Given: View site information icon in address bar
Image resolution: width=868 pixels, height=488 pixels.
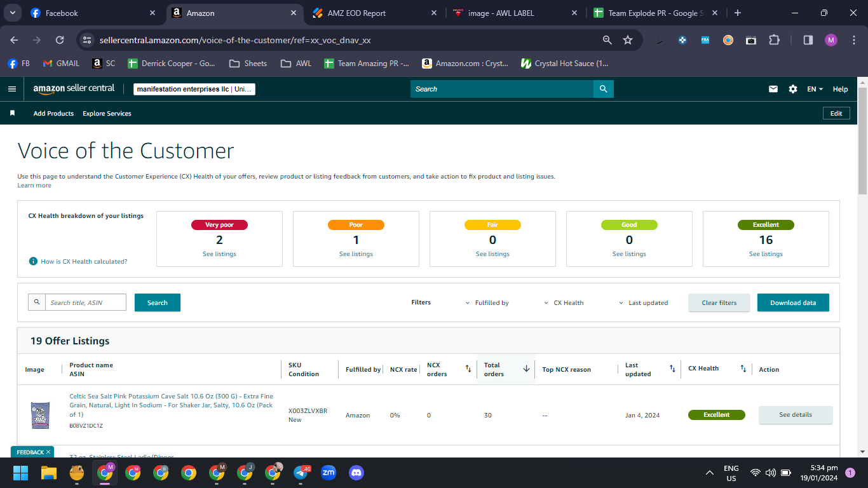Looking at the screenshot, I should coord(88,40).
